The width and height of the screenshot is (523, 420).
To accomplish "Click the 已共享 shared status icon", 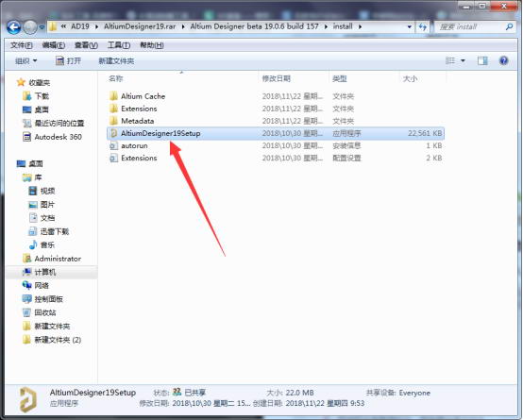I will [177, 392].
